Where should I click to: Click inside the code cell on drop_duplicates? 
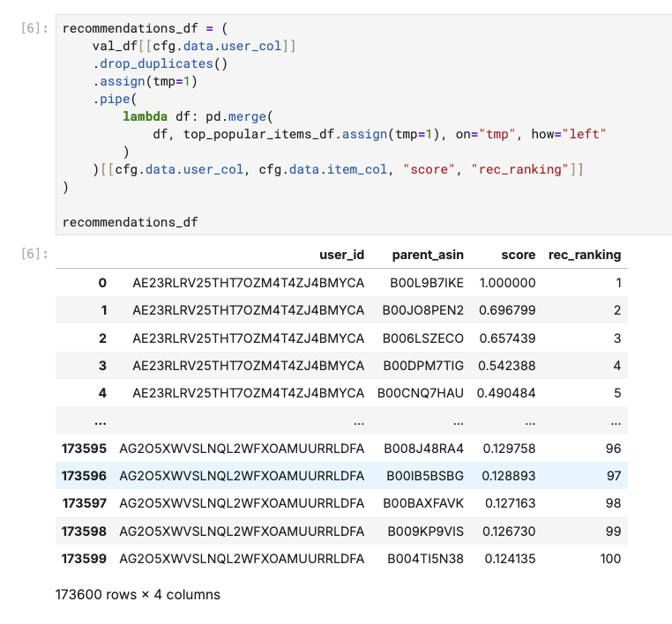(x=156, y=63)
